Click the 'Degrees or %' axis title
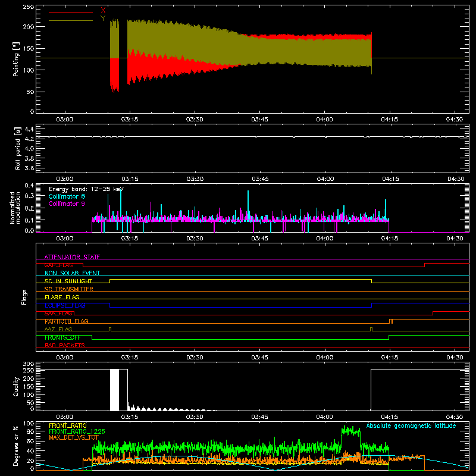This screenshot has height=476, width=476. click(x=16, y=446)
